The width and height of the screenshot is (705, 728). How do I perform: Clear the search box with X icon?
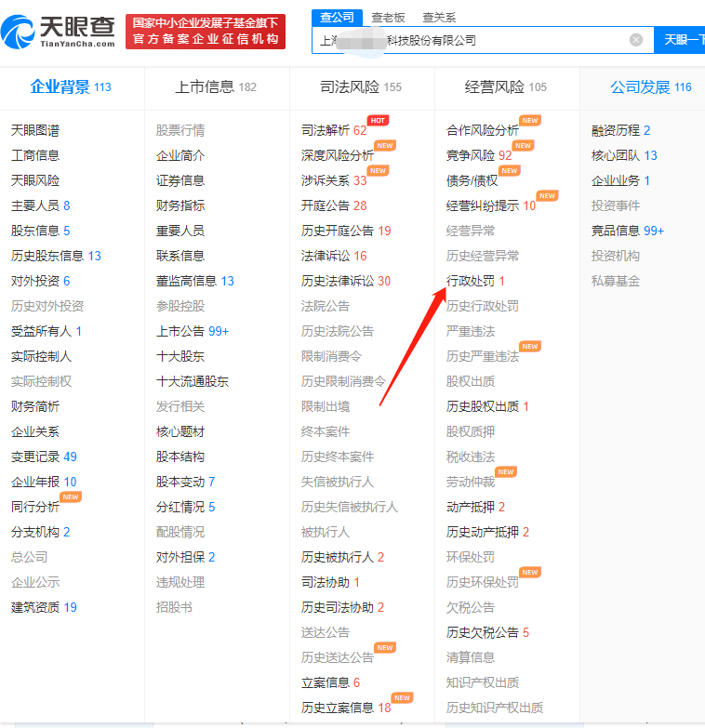coord(636,40)
